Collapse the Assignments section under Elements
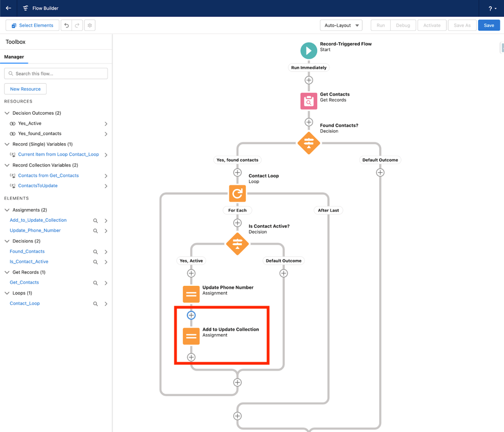Viewport: 504px width, 432px height. point(6,210)
